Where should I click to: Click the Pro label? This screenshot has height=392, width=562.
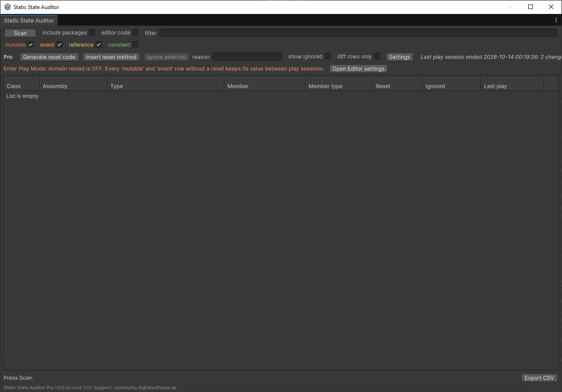tap(8, 57)
